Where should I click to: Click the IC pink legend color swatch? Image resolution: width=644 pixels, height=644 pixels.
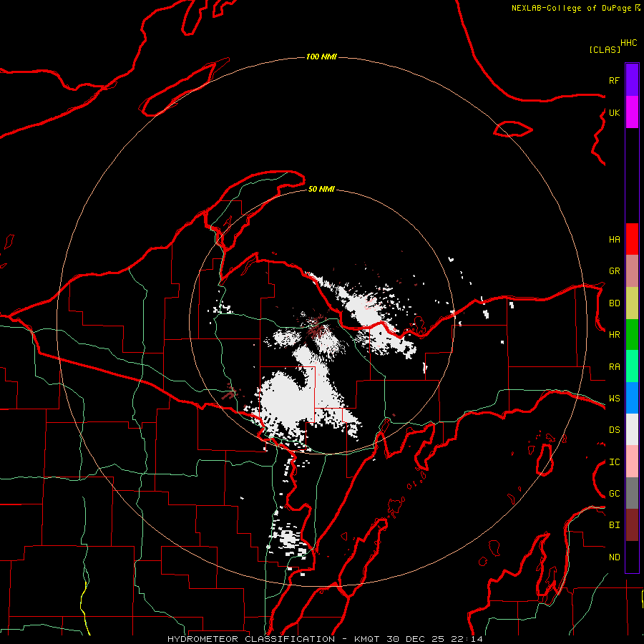(x=632, y=462)
